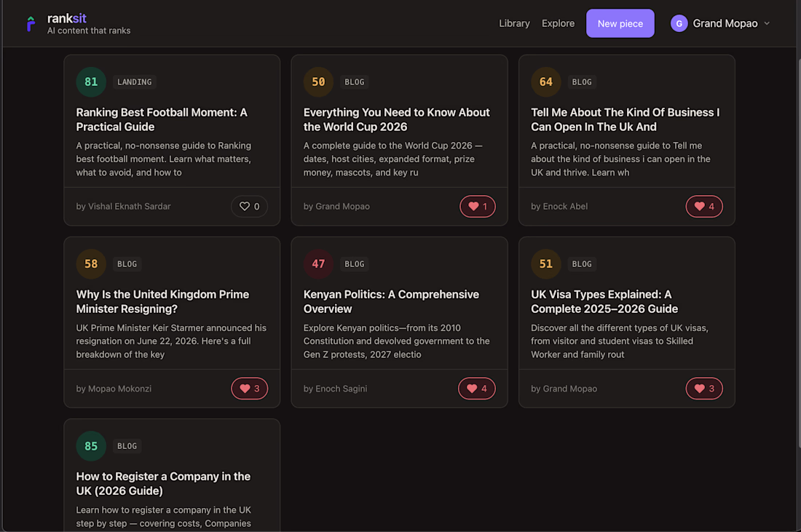The height and width of the screenshot is (532, 801).
Task: Go to the Library page
Action: point(514,23)
